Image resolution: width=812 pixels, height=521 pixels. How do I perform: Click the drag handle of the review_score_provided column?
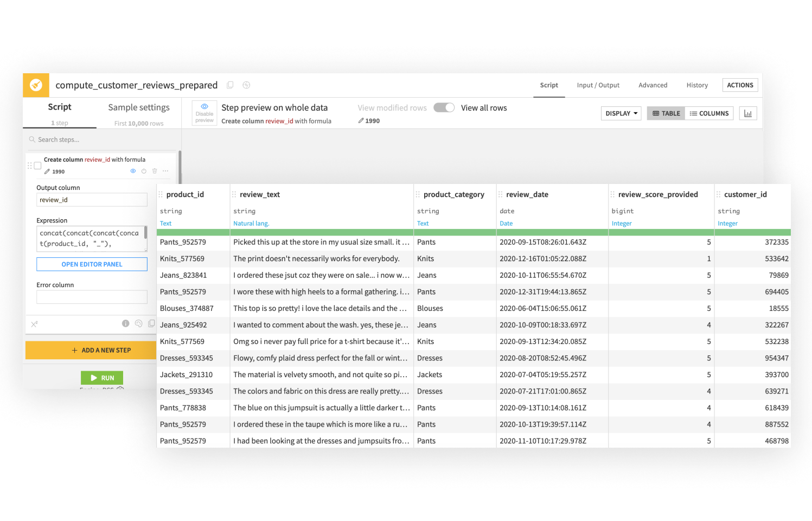612,194
